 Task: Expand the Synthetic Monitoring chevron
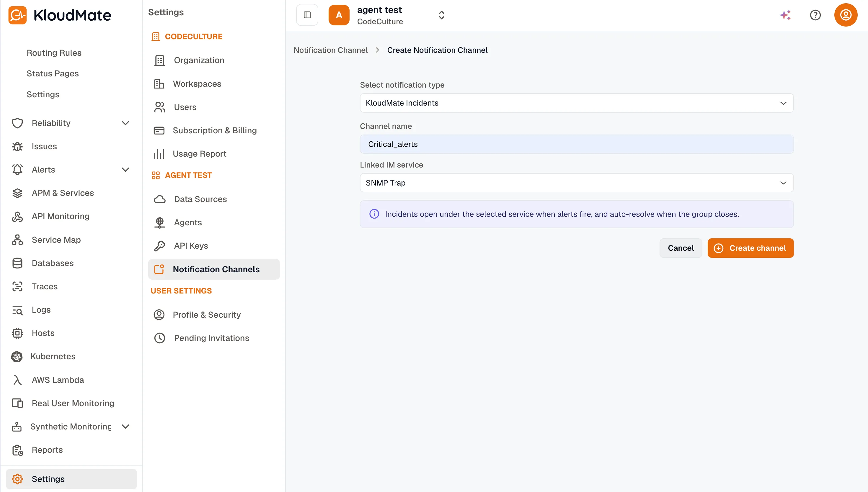click(x=125, y=427)
